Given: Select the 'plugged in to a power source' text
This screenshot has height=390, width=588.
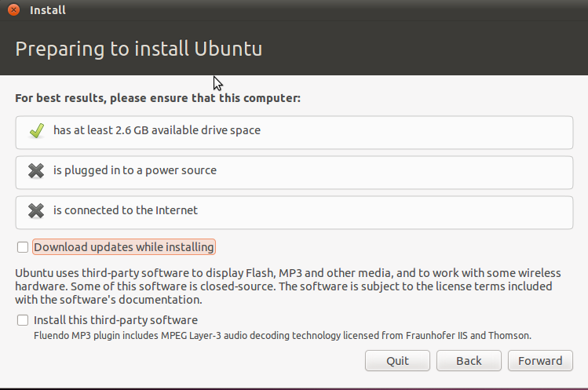Looking at the screenshot, I should (141, 170).
